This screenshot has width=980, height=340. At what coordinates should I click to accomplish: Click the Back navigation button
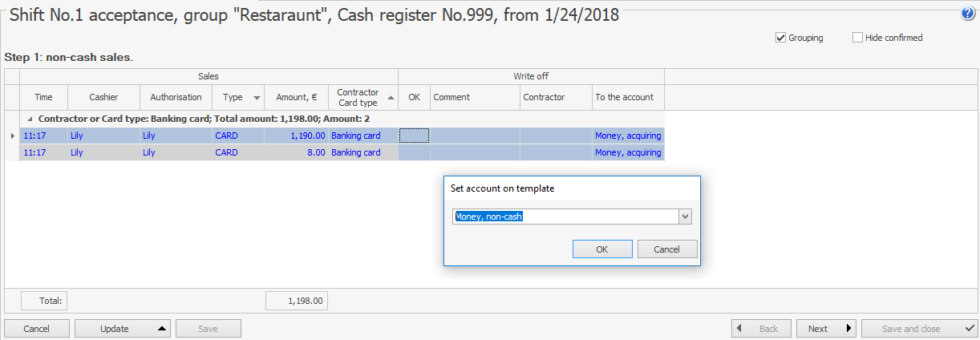[x=761, y=328]
